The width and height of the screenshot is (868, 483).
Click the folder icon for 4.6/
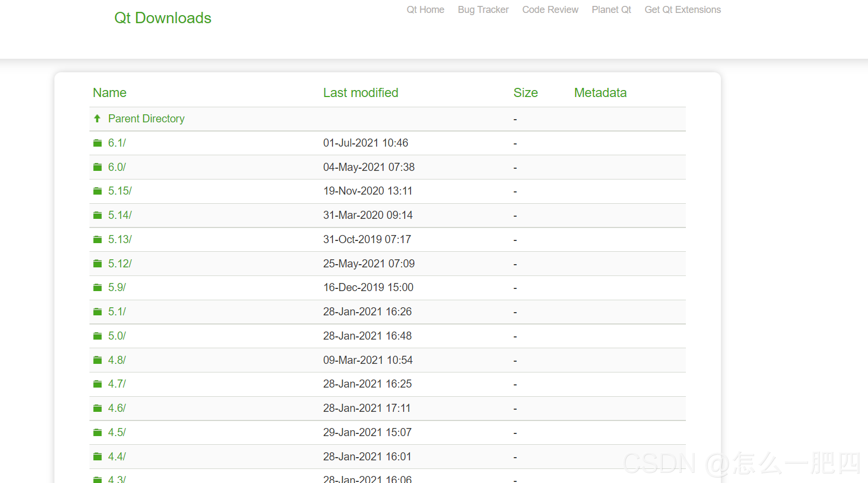click(x=98, y=408)
